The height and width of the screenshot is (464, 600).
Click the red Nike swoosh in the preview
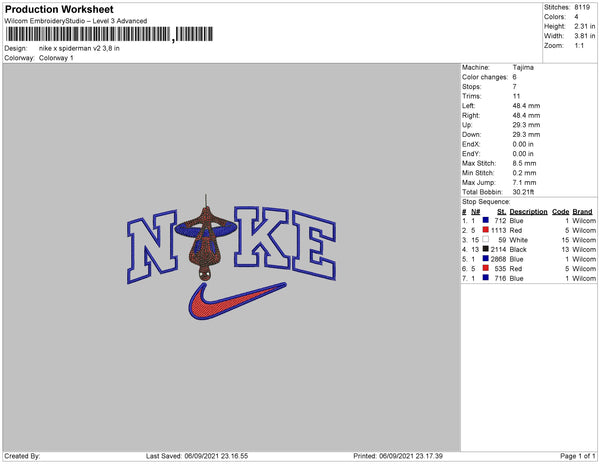coord(236,301)
